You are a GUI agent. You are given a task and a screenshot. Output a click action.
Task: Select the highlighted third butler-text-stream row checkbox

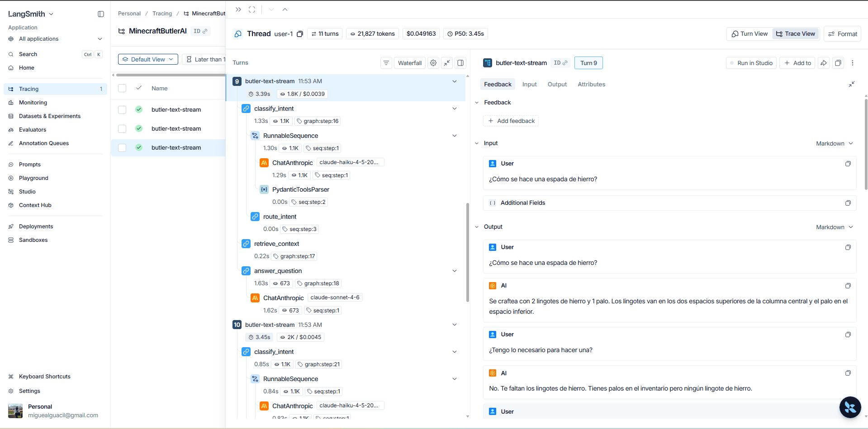[x=122, y=147]
